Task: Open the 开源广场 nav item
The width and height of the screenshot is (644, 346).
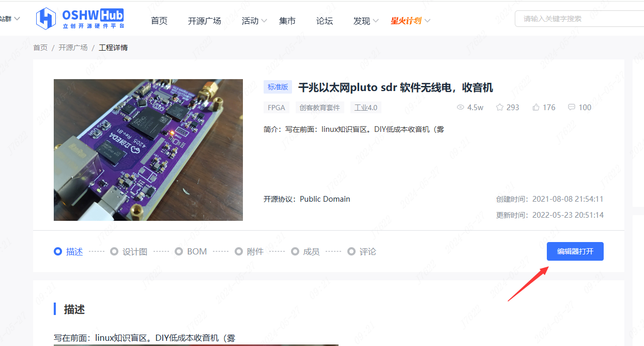Action: tap(205, 21)
